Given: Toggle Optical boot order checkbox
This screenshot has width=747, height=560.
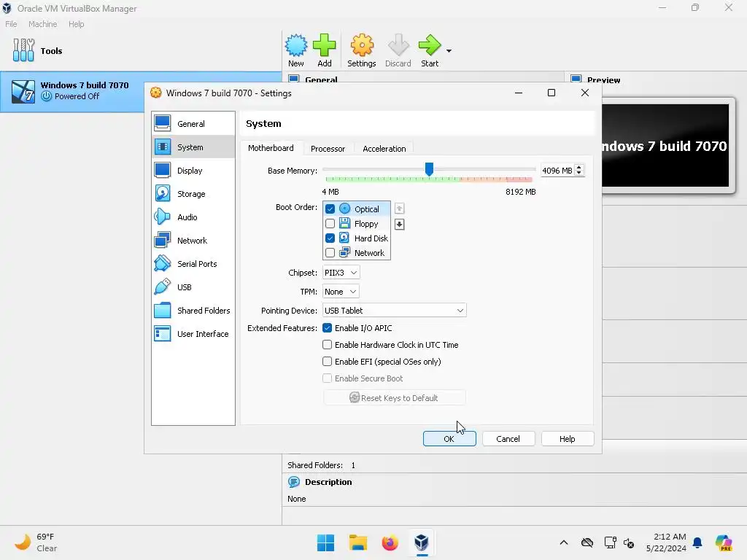Looking at the screenshot, I should 330,209.
